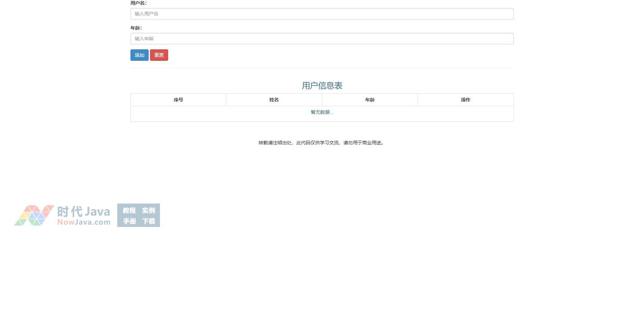The image size is (644, 324).
Task: Focus the 输入年龄 text box
Action: coord(322,39)
